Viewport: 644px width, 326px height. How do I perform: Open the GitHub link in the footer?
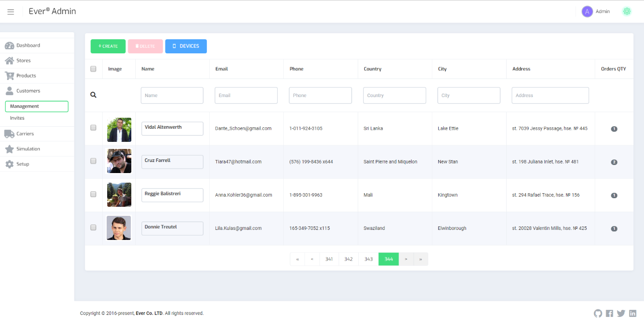[598, 313]
